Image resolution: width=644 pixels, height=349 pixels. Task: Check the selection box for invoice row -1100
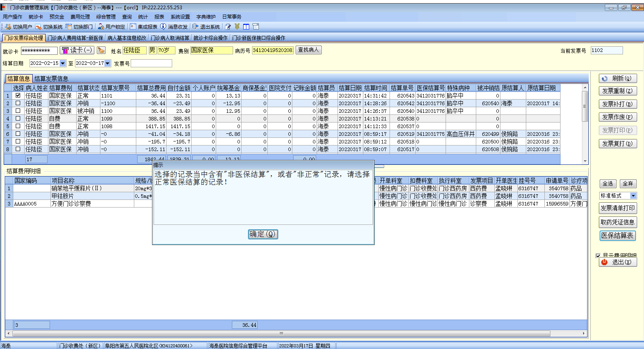pos(18,103)
